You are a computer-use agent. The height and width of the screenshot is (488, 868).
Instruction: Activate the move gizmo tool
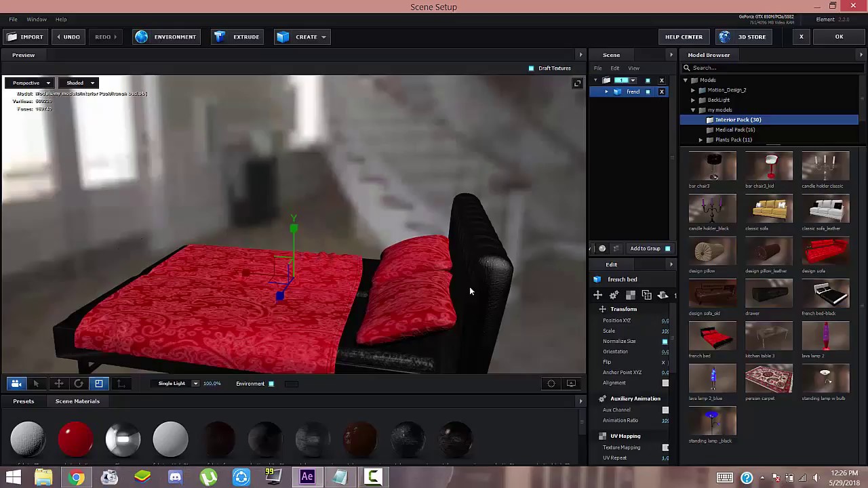click(59, 384)
